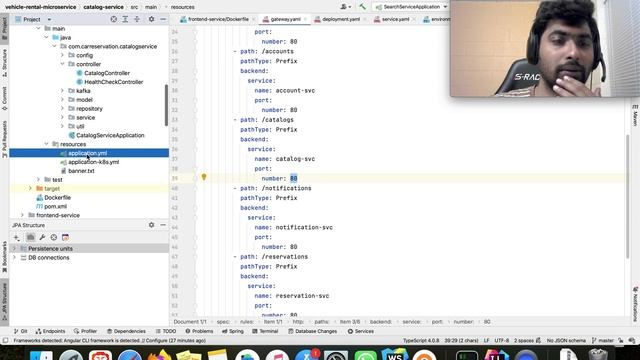Open the Database Changes tool window
The width and height of the screenshot is (640, 360).
point(312,331)
